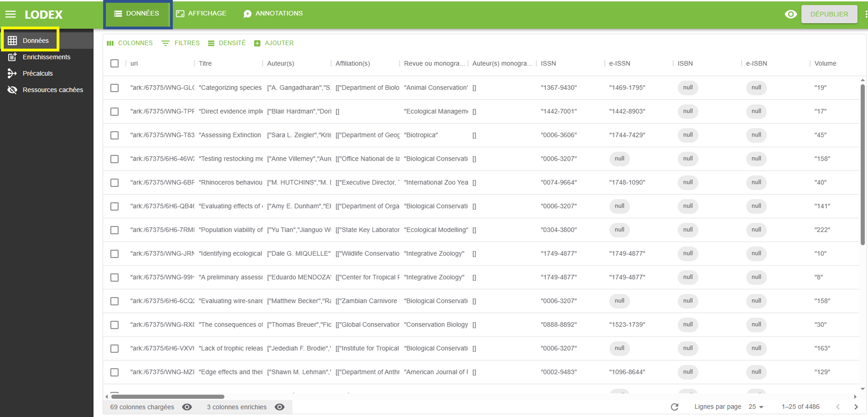
Task: Toggle visibility of 3 colonnes enrichies
Action: (279, 407)
